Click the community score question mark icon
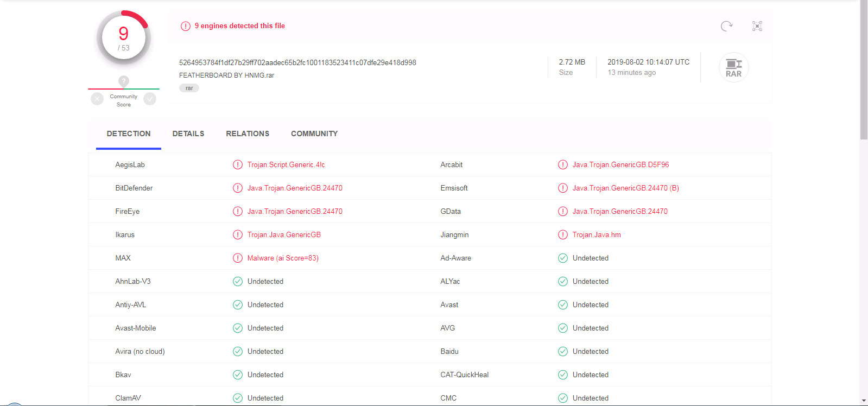 coord(124,81)
